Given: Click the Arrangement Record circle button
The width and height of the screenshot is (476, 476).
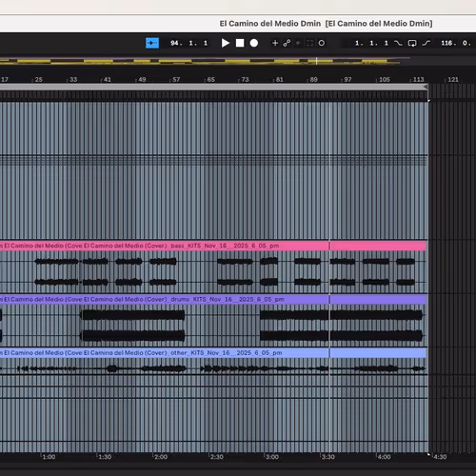Looking at the screenshot, I should pyautogui.click(x=254, y=43).
